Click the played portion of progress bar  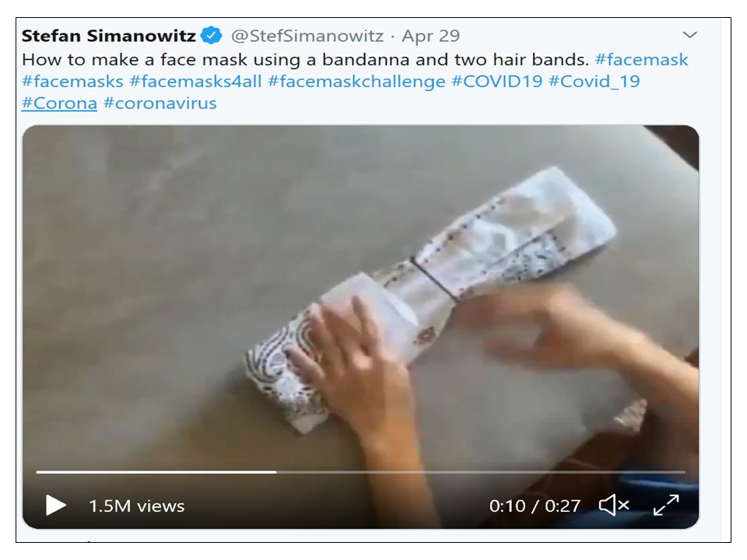point(156,472)
